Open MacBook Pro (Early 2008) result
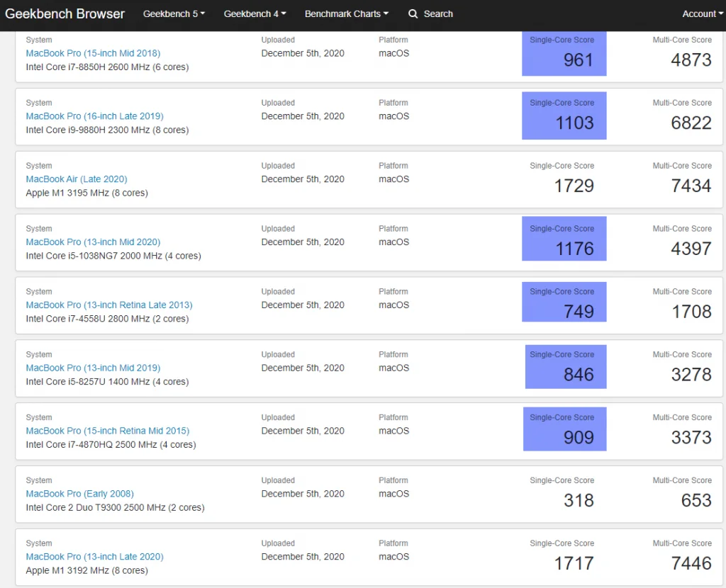The height and width of the screenshot is (588, 726). coord(79,494)
